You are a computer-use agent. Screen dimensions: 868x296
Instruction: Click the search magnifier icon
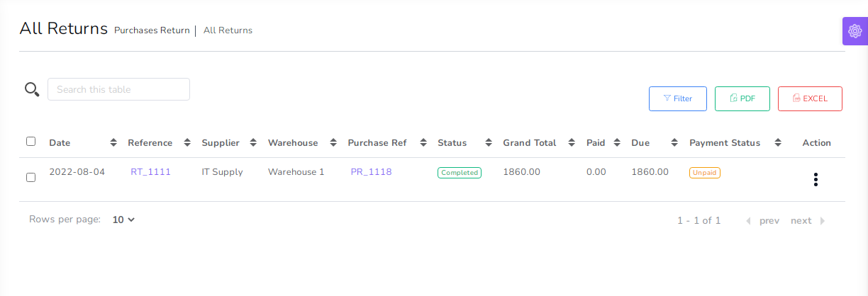click(x=32, y=89)
